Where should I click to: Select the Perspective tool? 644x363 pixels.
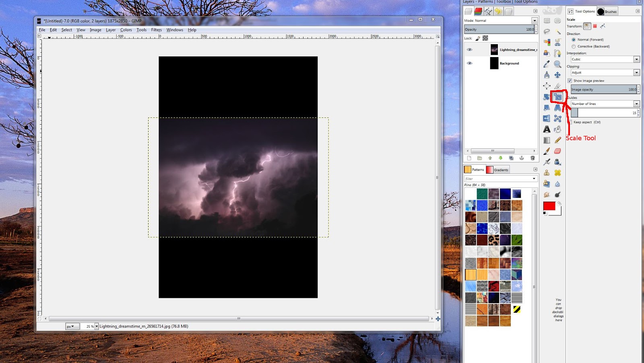(x=557, y=108)
